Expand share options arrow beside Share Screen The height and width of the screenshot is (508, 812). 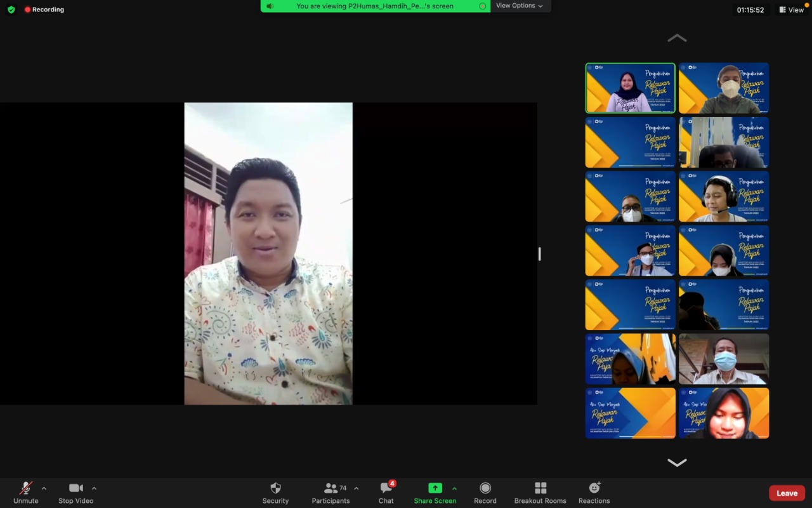point(454,488)
